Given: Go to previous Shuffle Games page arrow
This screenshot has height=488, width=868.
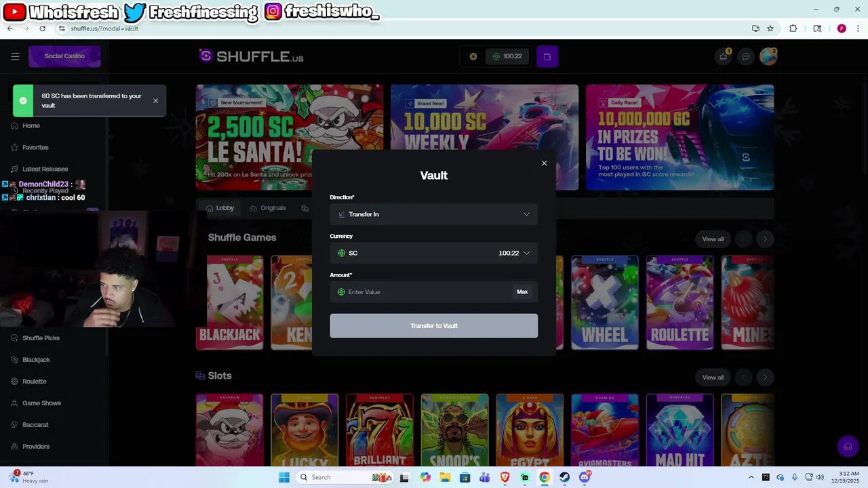Looking at the screenshot, I should (x=744, y=239).
